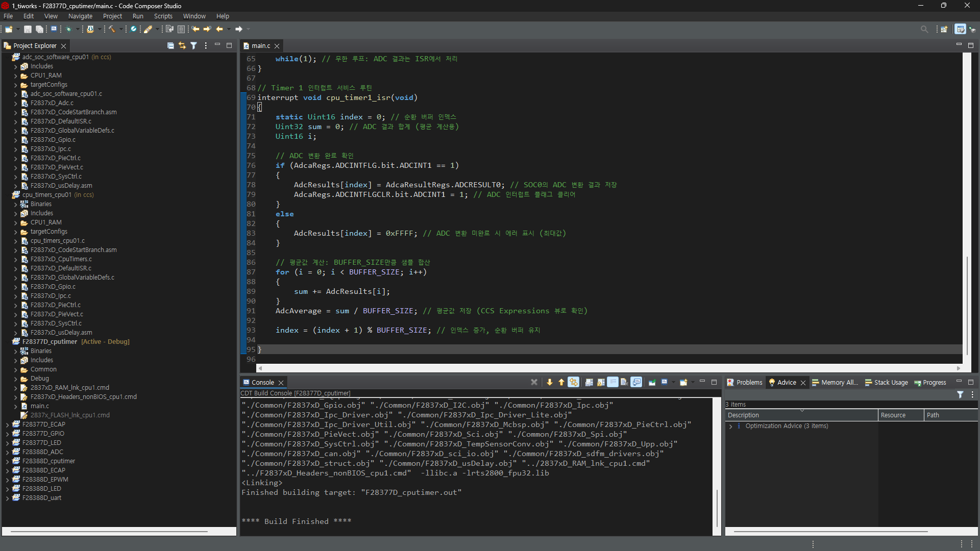Click the toolbar search magnifier icon
Viewport: 980px width, 551px height.
click(x=924, y=29)
